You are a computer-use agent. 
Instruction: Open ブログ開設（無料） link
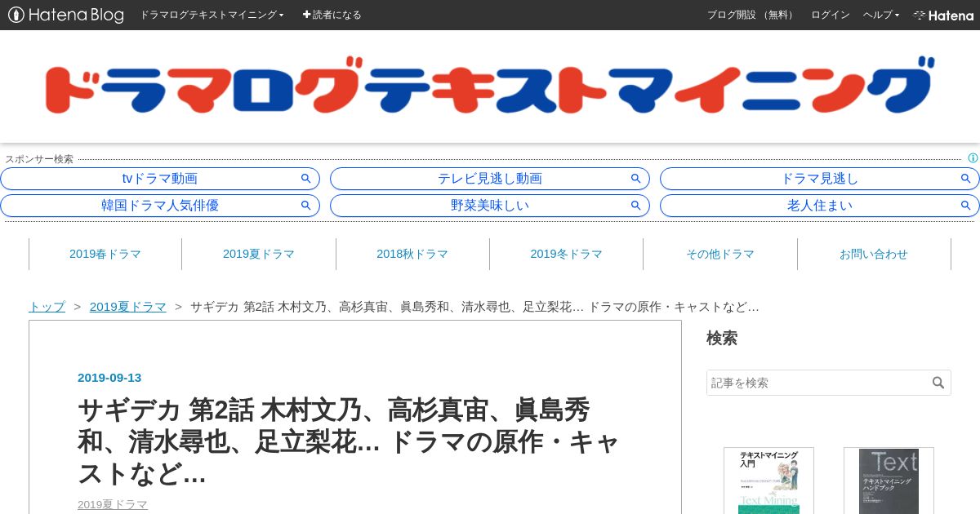752,15
